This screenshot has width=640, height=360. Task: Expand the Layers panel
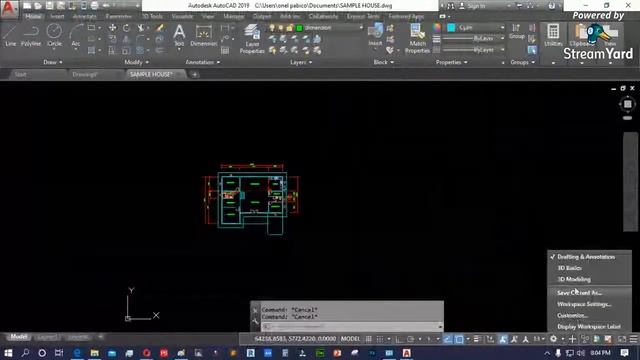301,62
